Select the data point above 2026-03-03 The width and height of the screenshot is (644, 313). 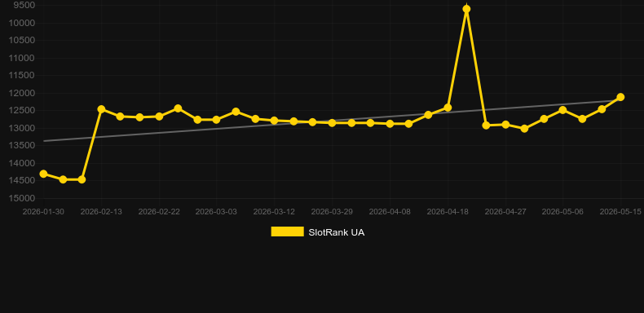[x=217, y=120]
